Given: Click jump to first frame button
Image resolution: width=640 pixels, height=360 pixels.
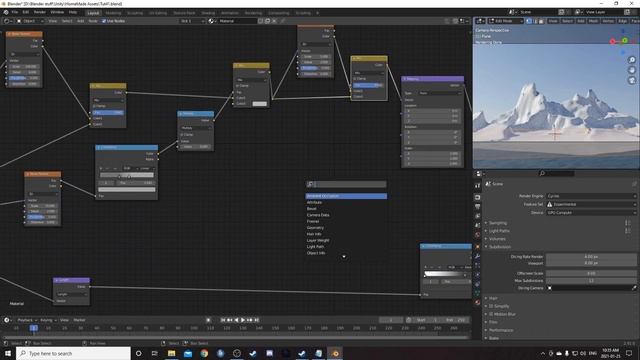Looking at the screenshot, I should 223,320.
